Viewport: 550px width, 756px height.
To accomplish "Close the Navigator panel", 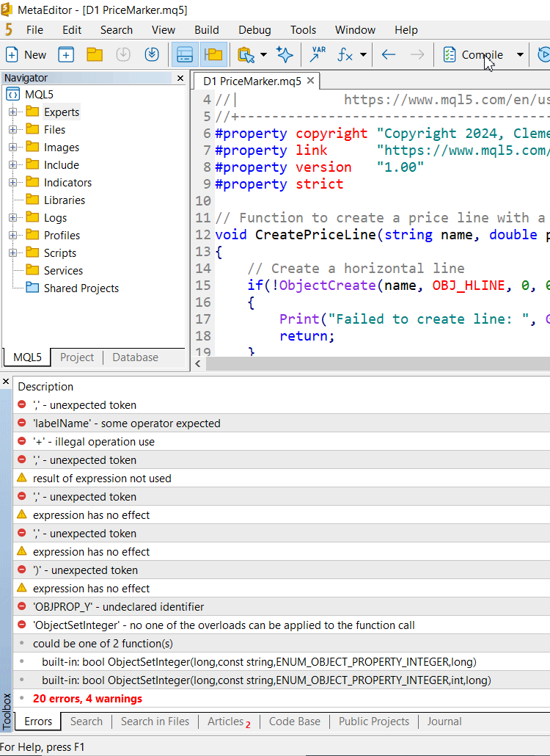I will point(180,78).
